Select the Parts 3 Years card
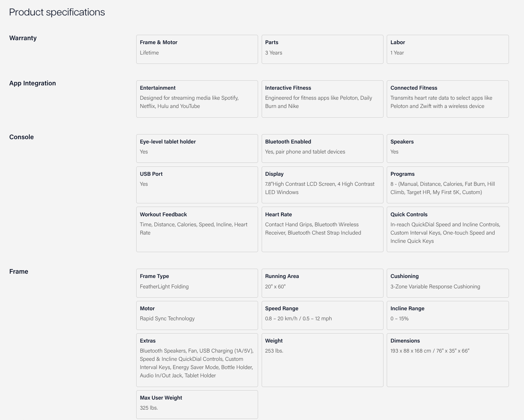The width and height of the screenshot is (524, 420). point(322,49)
